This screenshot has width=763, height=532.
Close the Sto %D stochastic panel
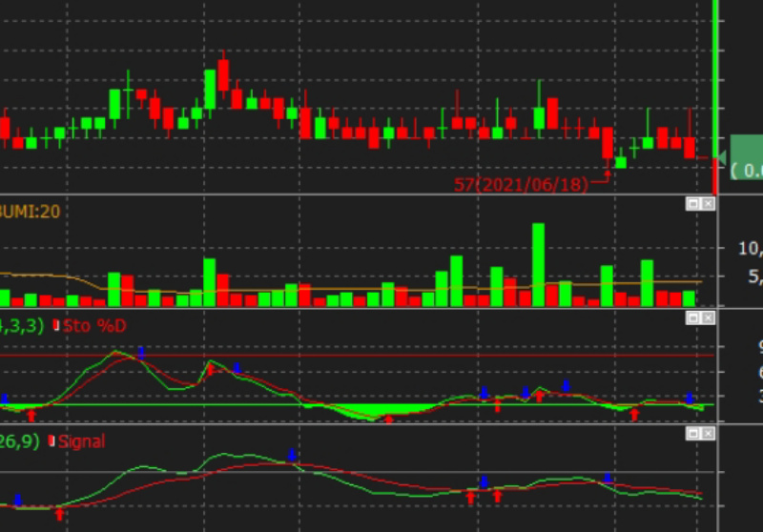tap(708, 318)
